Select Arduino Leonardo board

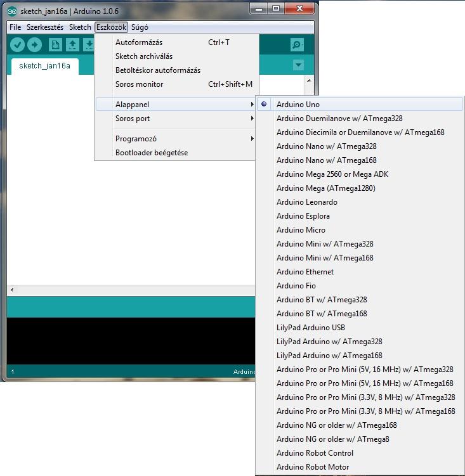(360, 202)
